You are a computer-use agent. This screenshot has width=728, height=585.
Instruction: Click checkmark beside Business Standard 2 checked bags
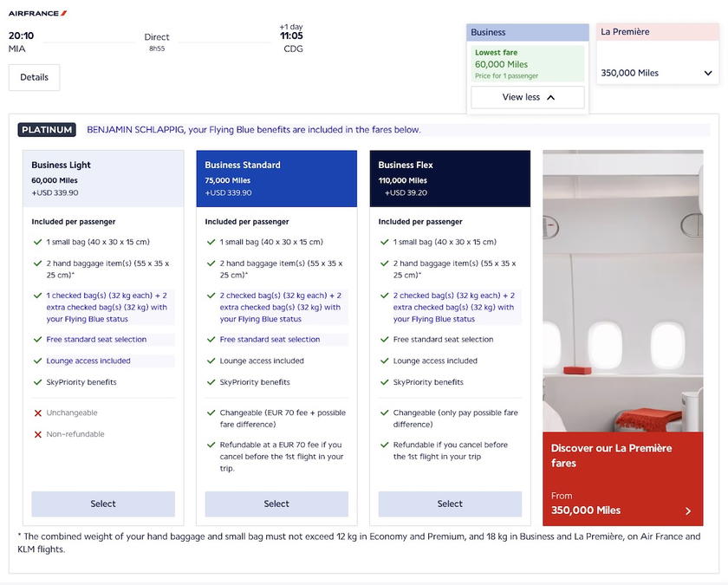pyautogui.click(x=211, y=296)
